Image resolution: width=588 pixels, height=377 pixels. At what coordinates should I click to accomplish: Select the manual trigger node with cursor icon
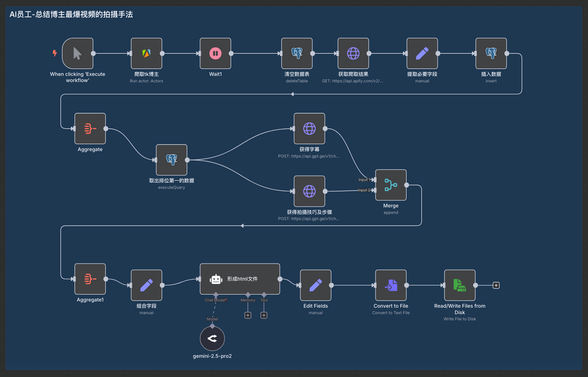coord(78,53)
